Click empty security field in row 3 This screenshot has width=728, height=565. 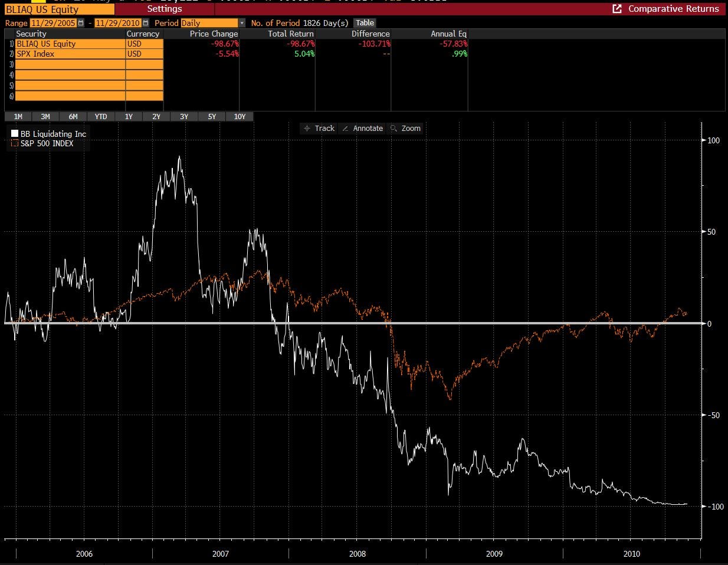coord(70,64)
